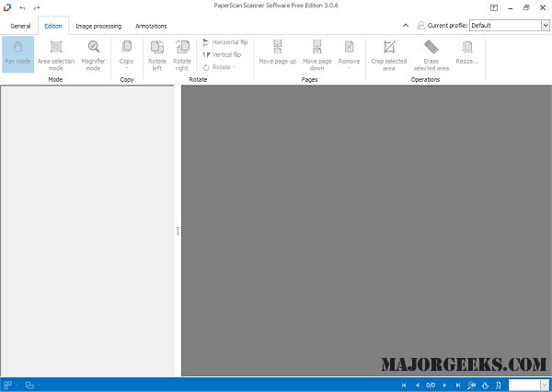Switch to the Image processing tab
Screen dimensions: 552x392
(98, 26)
